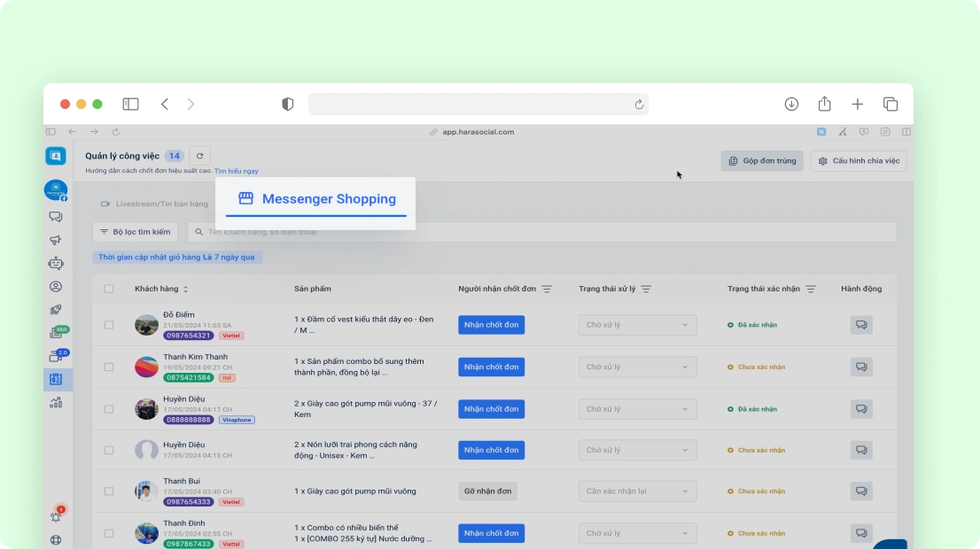Open the rocket icon in sidebar
Screen dimensions: 980x549
pos(56,310)
